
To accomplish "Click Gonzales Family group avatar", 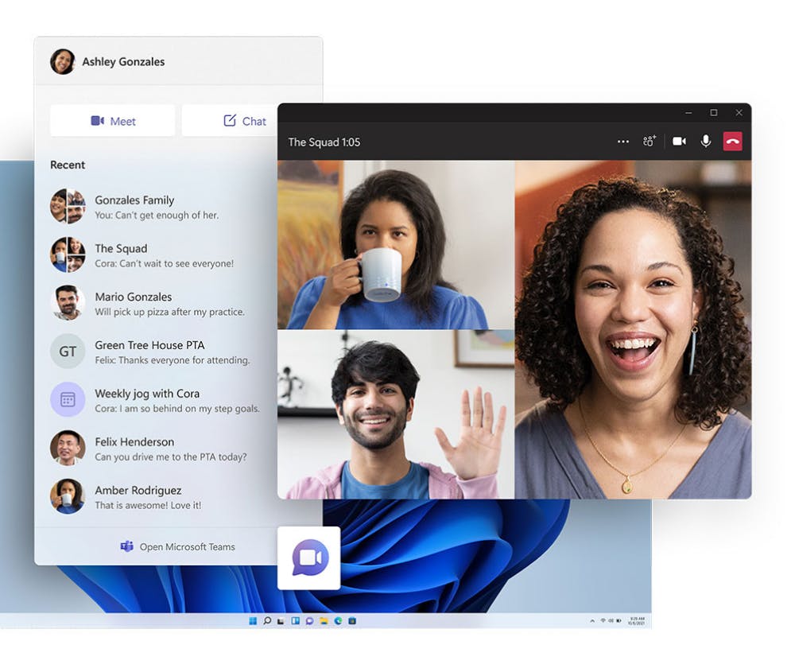I will pos(68,206).
